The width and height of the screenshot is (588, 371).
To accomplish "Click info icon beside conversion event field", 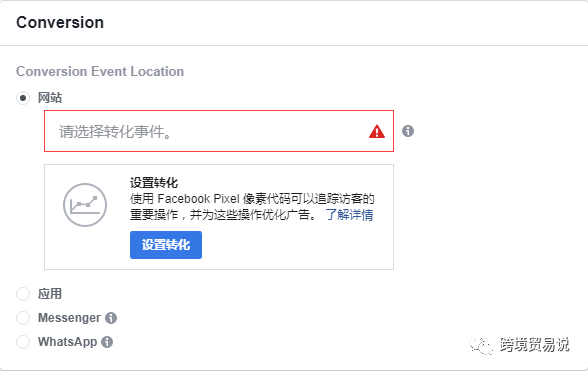I will (408, 131).
